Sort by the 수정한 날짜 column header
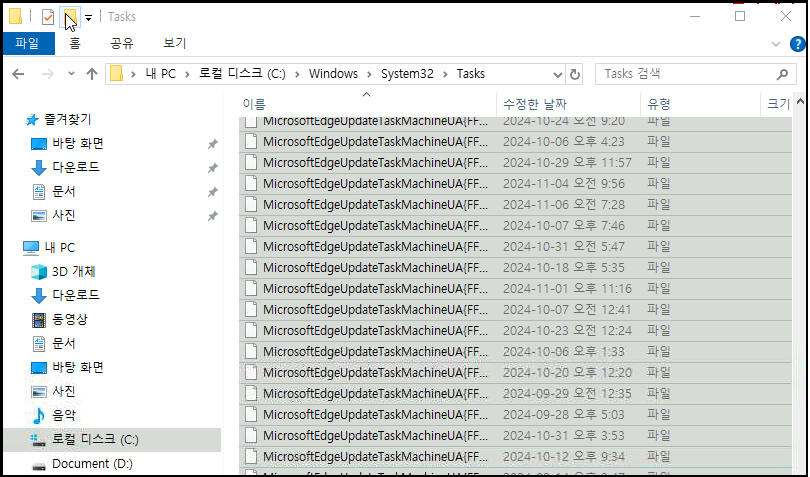The width and height of the screenshot is (810, 477). tap(568, 104)
